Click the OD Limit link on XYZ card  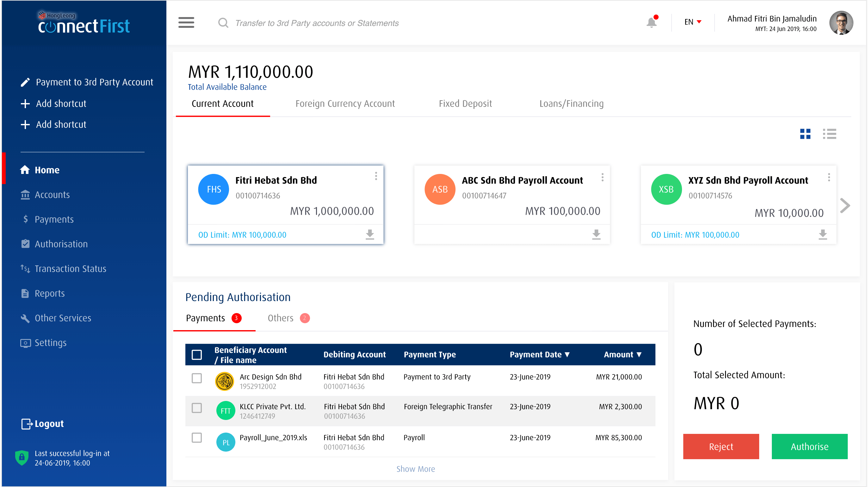695,235
